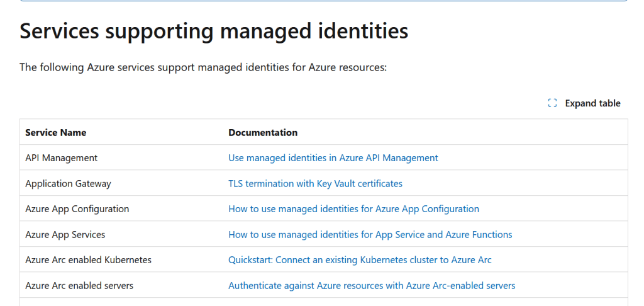Open App Service and Azure Functions identities link
The width and height of the screenshot is (644, 306).
[x=370, y=234]
